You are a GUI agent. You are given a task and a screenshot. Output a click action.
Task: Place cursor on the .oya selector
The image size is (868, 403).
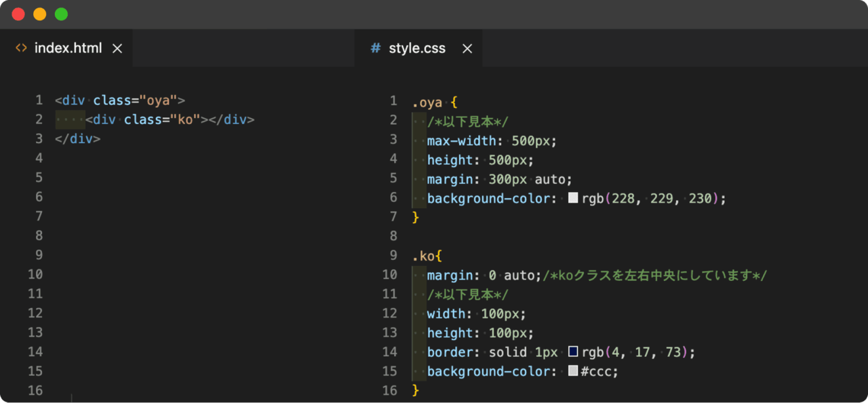pos(427,103)
